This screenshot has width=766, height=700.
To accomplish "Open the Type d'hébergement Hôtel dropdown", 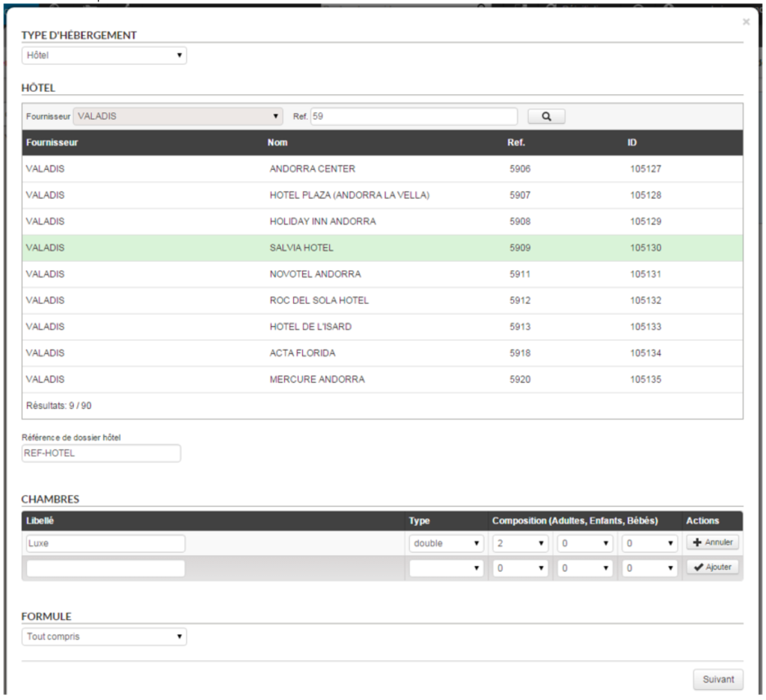I will click(x=104, y=55).
